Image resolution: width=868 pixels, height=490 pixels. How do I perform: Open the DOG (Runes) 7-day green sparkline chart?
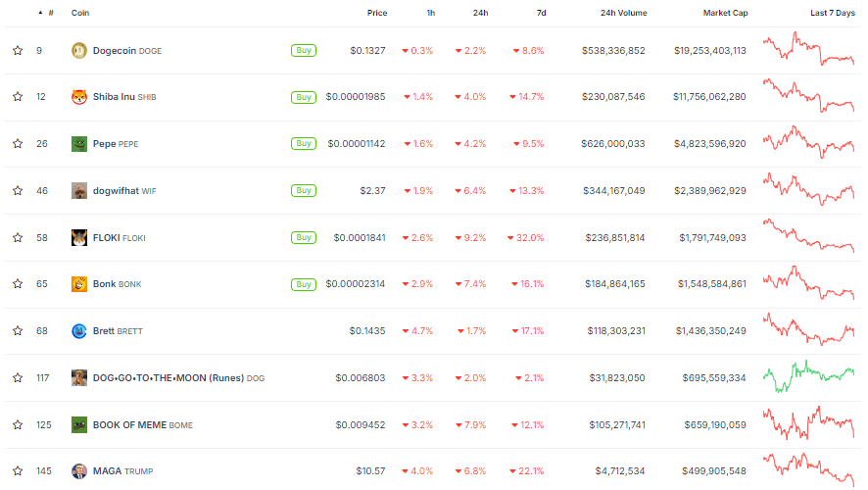coord(808,376)
